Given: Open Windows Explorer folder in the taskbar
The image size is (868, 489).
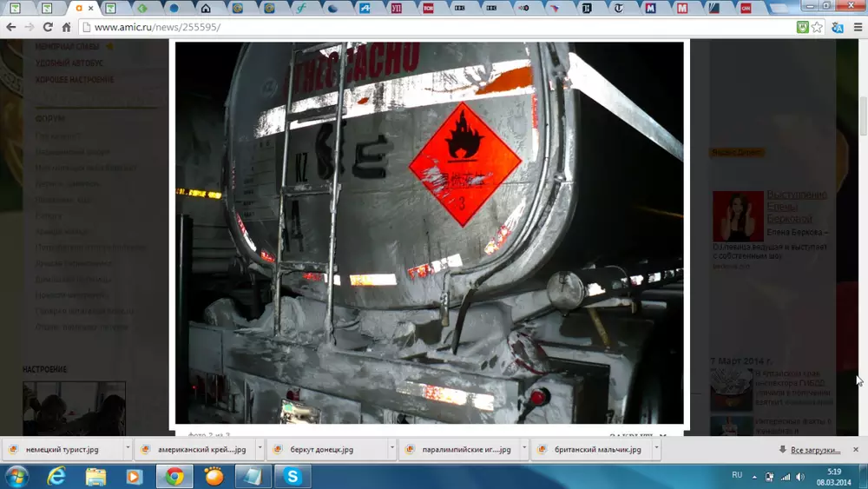Looking at the screenshot, I should [x=95, y=476].
